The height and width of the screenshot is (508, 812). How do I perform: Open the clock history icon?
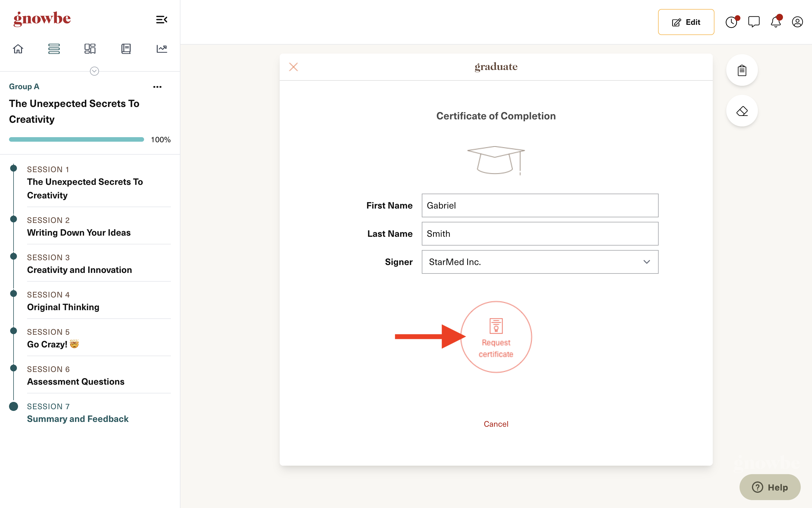(731, 22)
